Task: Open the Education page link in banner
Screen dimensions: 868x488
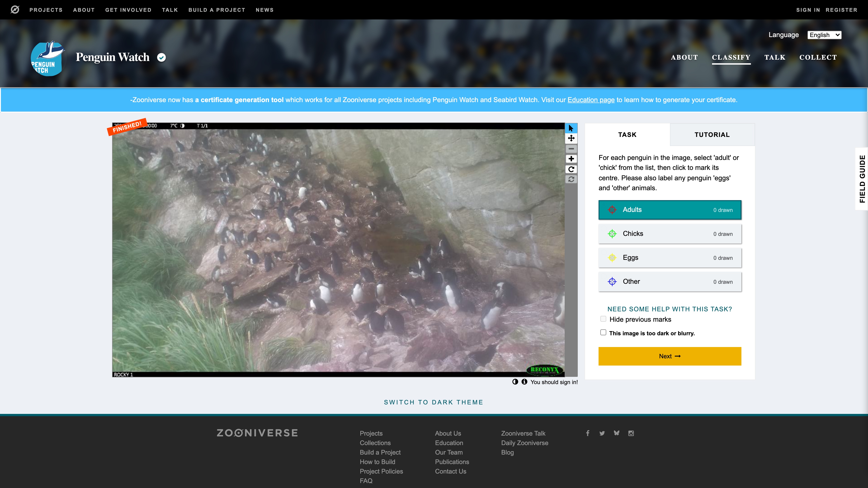Action: pyautogui.click(x=591, y=100)
